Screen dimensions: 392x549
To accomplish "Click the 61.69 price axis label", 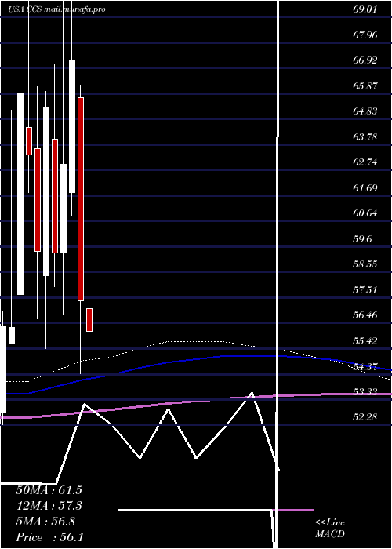I will (x=365, y=188).
